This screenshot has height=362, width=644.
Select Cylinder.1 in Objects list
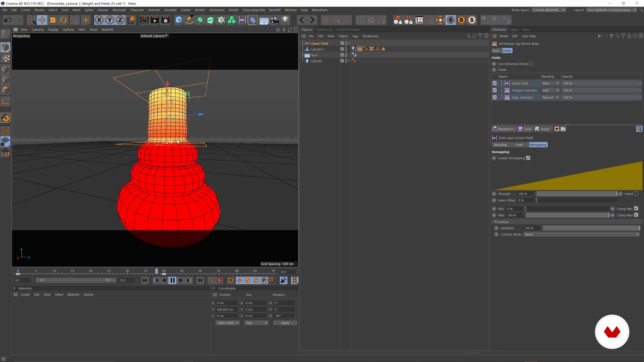[x=317, y=49]
